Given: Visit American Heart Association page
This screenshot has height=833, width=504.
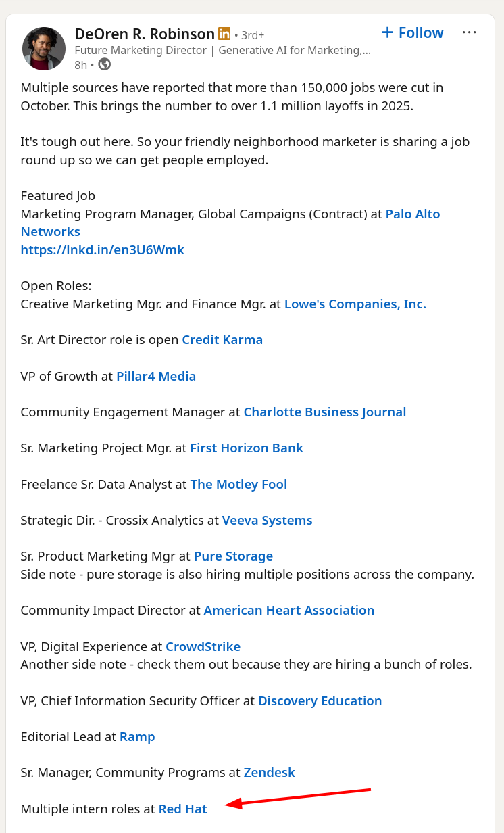Looking at the screenshot, I should (288, 610).
